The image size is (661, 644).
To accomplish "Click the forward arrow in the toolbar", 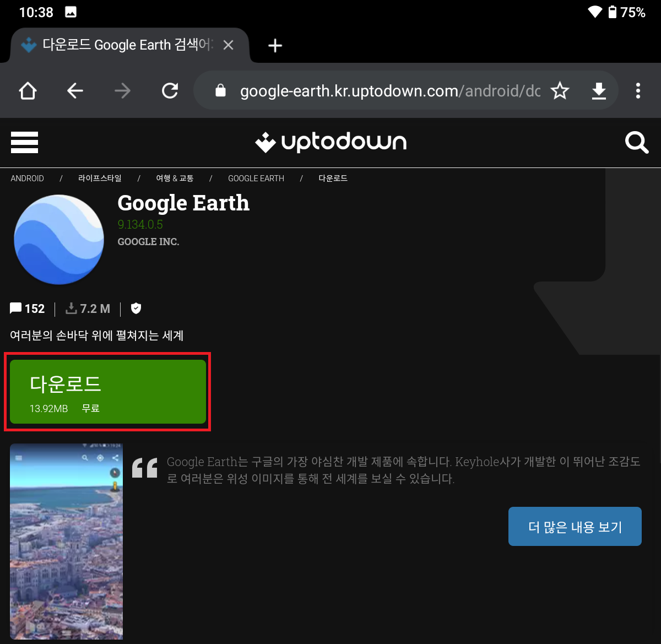I will coord(122,90).
